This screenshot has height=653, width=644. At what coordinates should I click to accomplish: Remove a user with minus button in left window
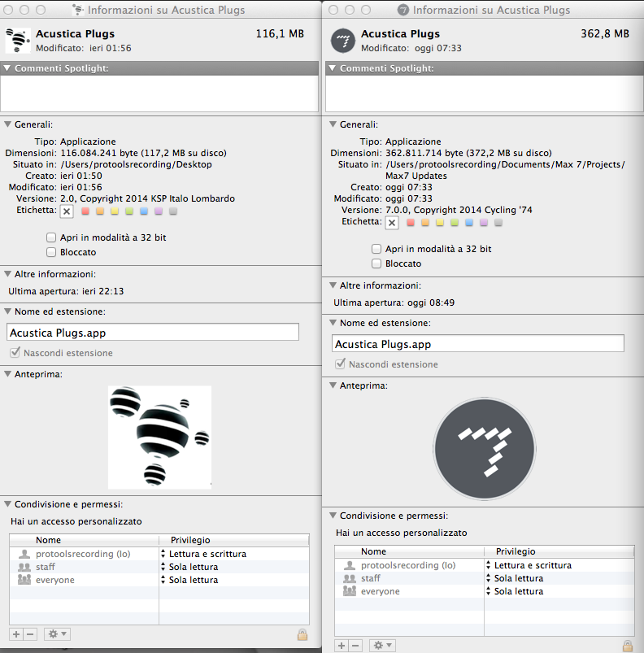coord(30,634)
